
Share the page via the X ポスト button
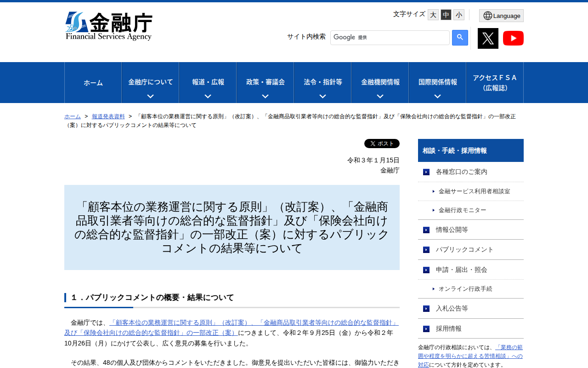coord(382,143)
